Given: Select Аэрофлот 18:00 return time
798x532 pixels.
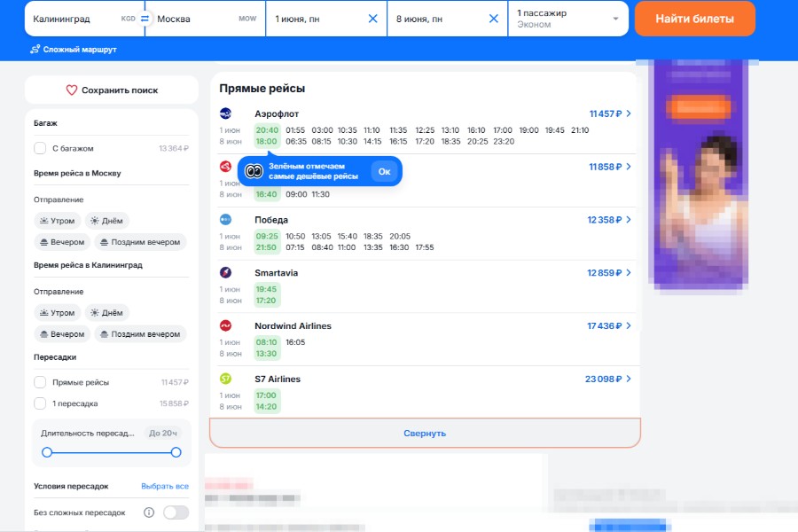Looking at the screenshot, I should pos(267,142).
